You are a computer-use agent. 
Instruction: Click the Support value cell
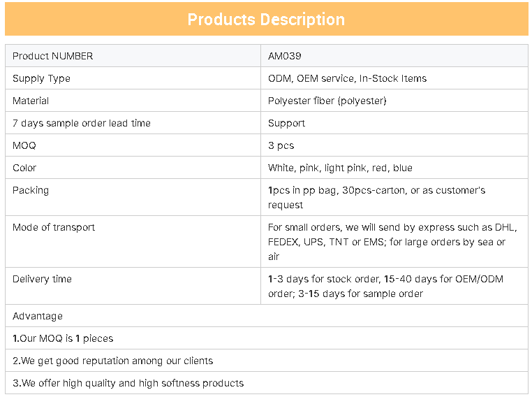394,123
